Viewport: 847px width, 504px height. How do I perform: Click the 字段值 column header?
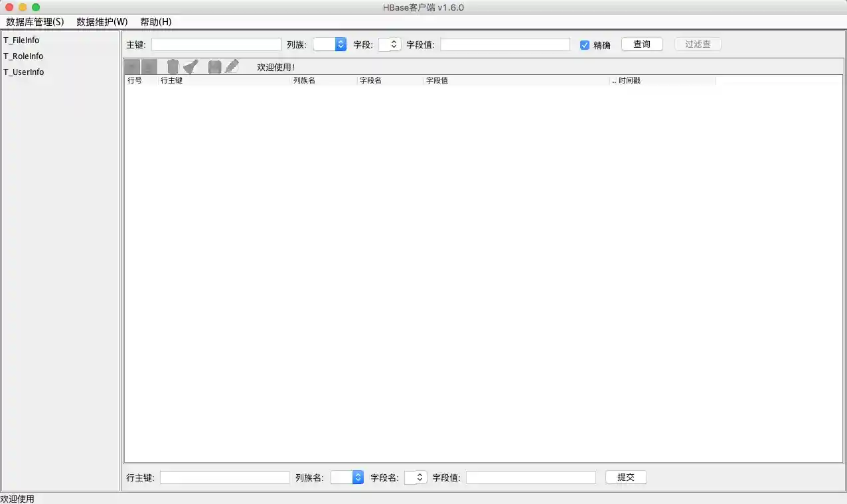[516, 80]
